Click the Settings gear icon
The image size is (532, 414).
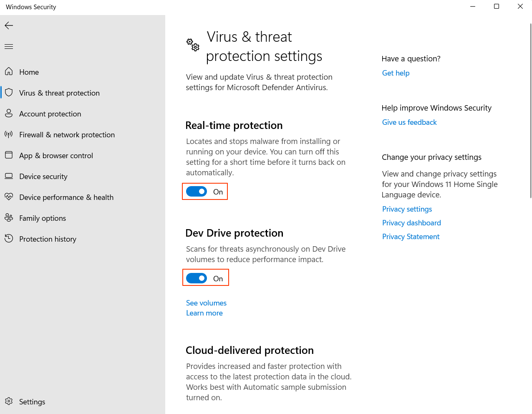[9, 401]
